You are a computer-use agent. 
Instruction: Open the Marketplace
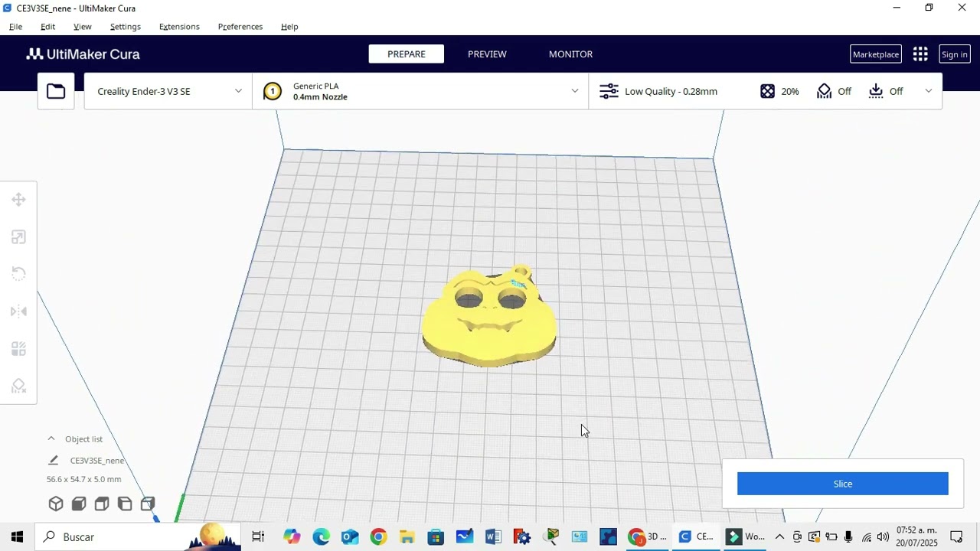876,54
